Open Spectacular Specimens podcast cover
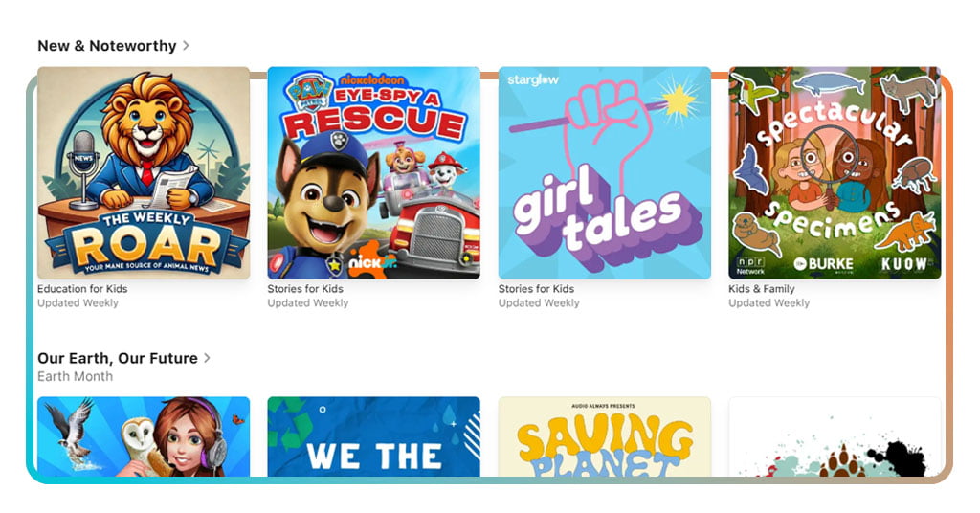This screenshot has height=513, width=980. pos(835,173)
